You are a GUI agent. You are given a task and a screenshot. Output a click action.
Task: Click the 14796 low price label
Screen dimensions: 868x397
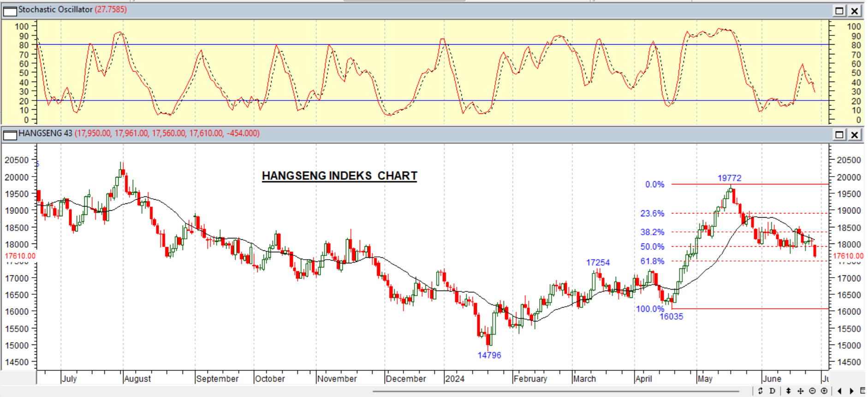[489, 356]
